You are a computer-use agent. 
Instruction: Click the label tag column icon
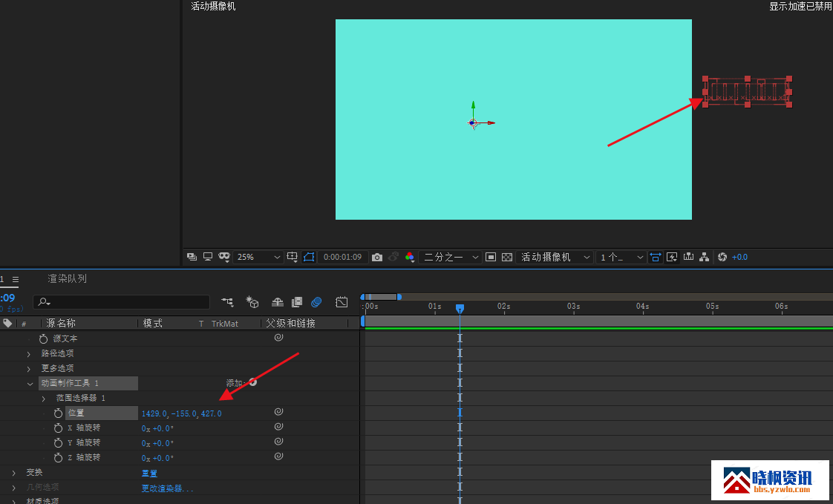[7, 323]
